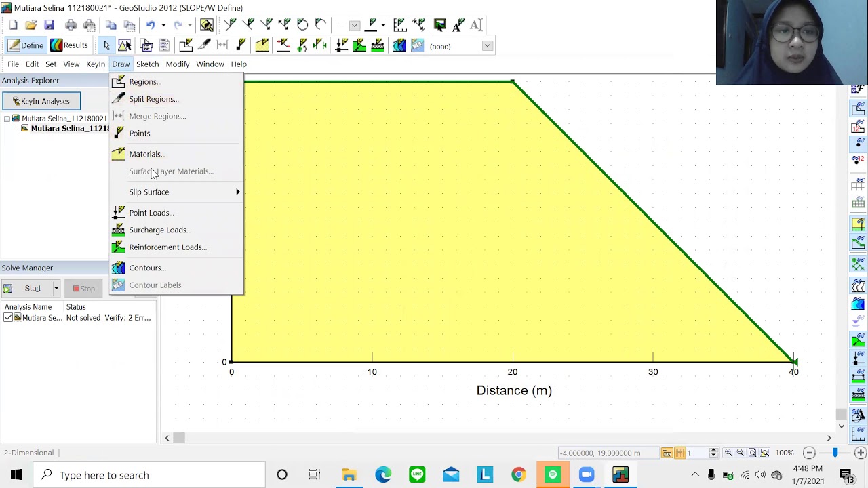Click the Draw Materials yellow toolbar icon
This screenshot has width=868, height=488.
click(x=262, y=45)
